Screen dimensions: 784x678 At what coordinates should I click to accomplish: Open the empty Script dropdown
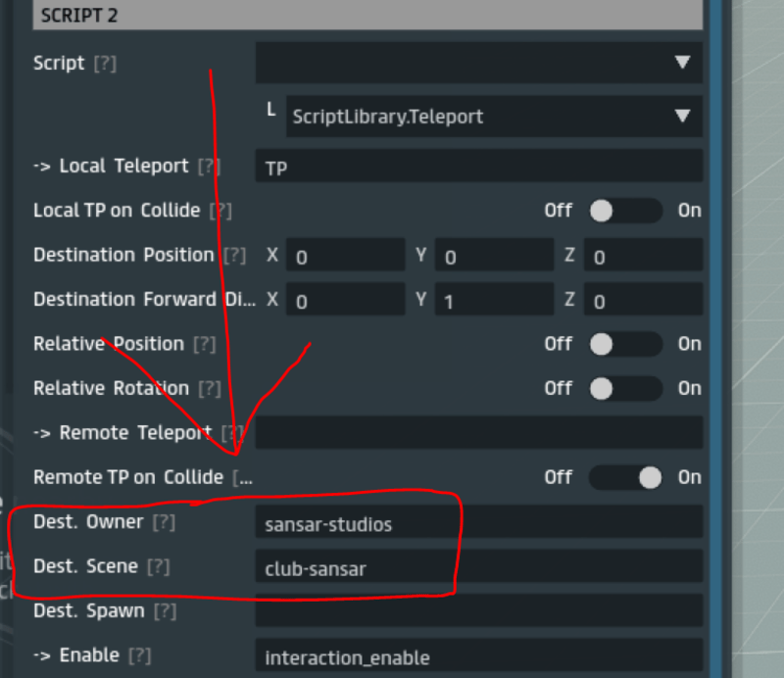tap(478, 63)
